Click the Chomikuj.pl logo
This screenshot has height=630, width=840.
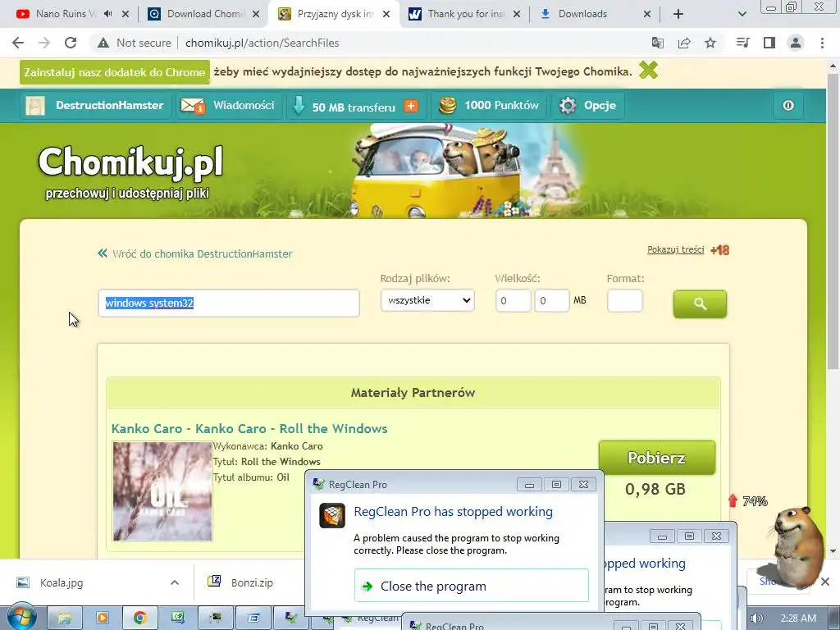coord(130,162)
